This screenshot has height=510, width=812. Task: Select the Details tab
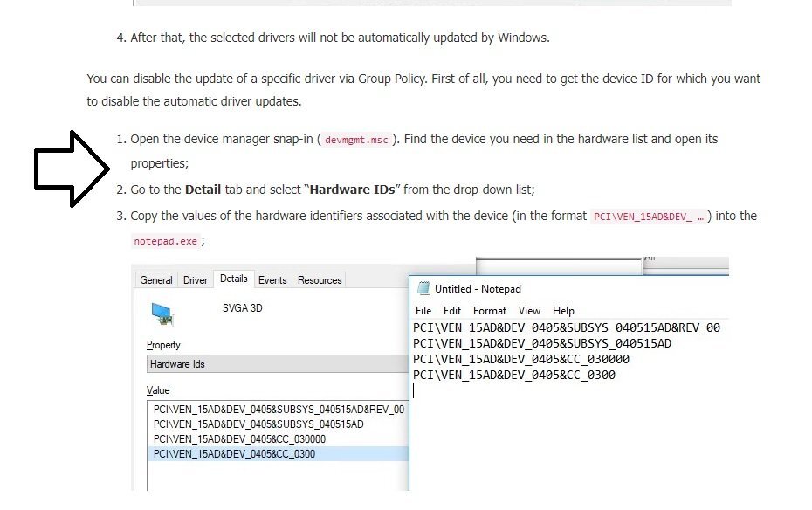coord(233,279)
